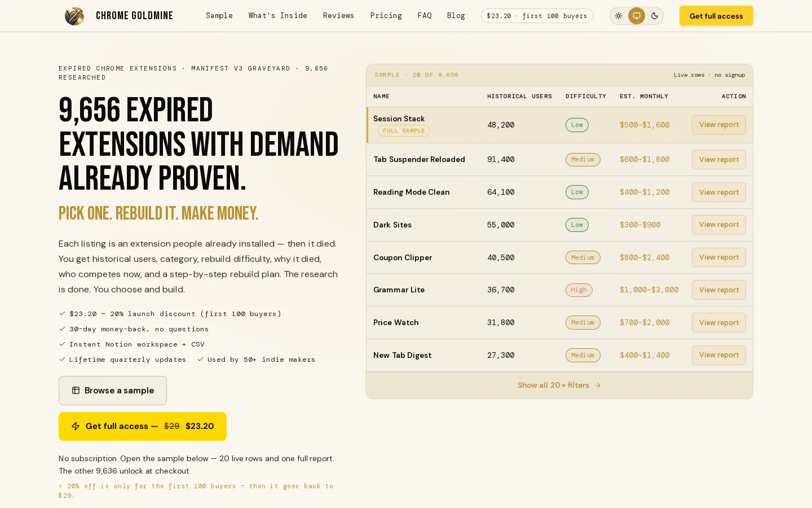View report for Tab Suspender Reloaded
Viewport: 812px width, 508px height.
pos(719,160)
